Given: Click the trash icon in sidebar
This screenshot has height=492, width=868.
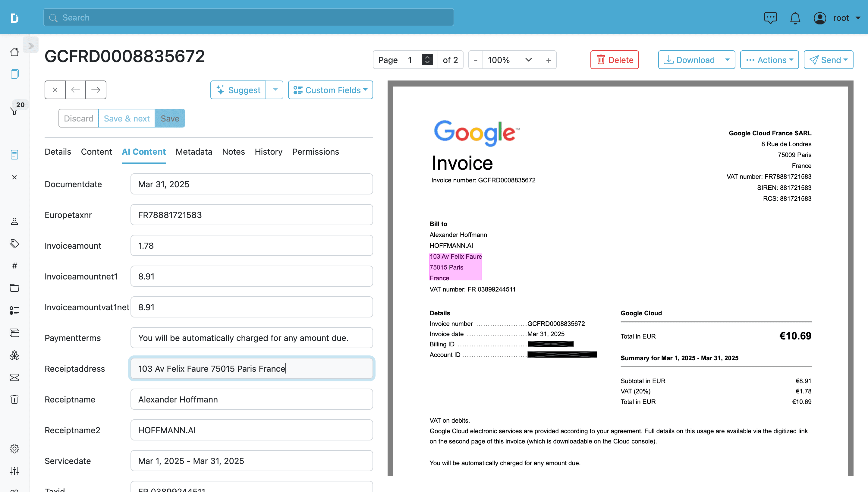Looking at the screenshot, I should click(x=14, y=399).
